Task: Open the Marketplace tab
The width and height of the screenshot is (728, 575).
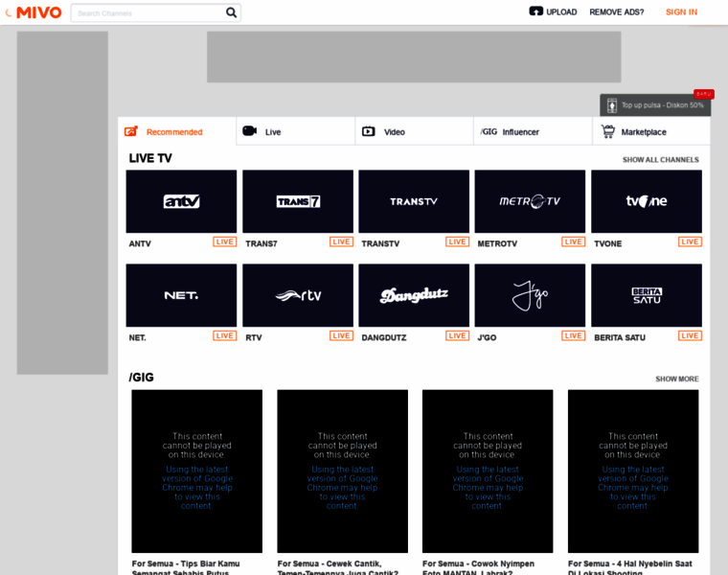Action: [x=651, y=131]
